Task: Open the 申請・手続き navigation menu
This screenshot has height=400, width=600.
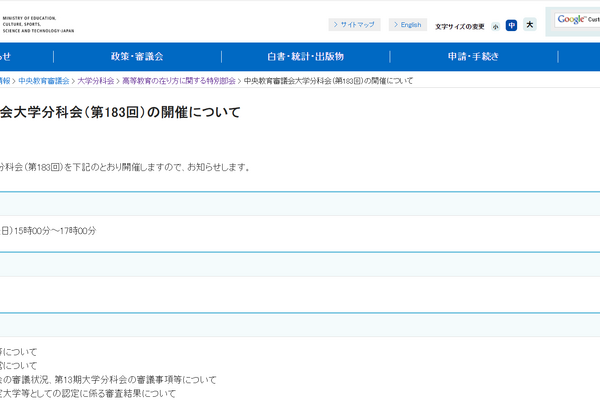Action: [472, 57]
